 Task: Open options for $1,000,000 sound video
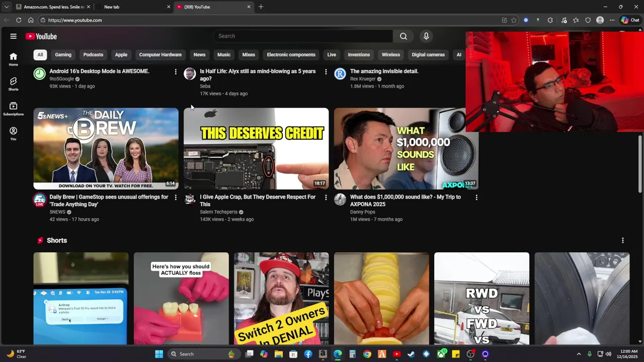click(476, 198)
